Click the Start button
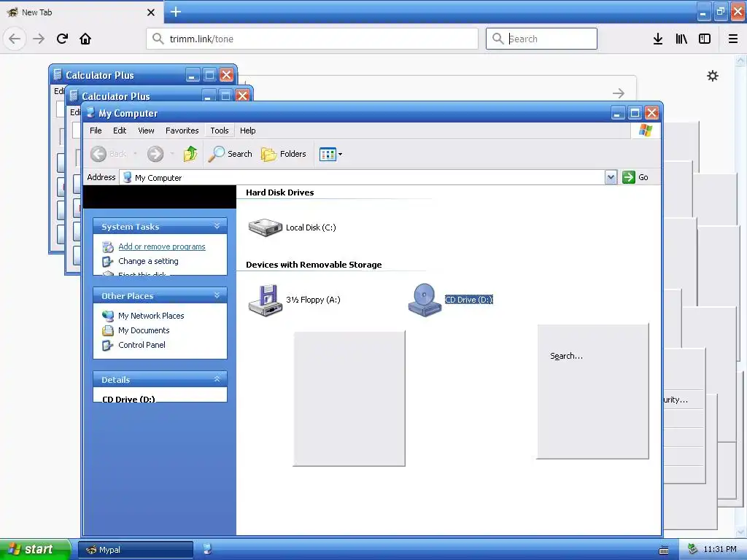This screenshot has width=747, height=560. pos(34,549)
